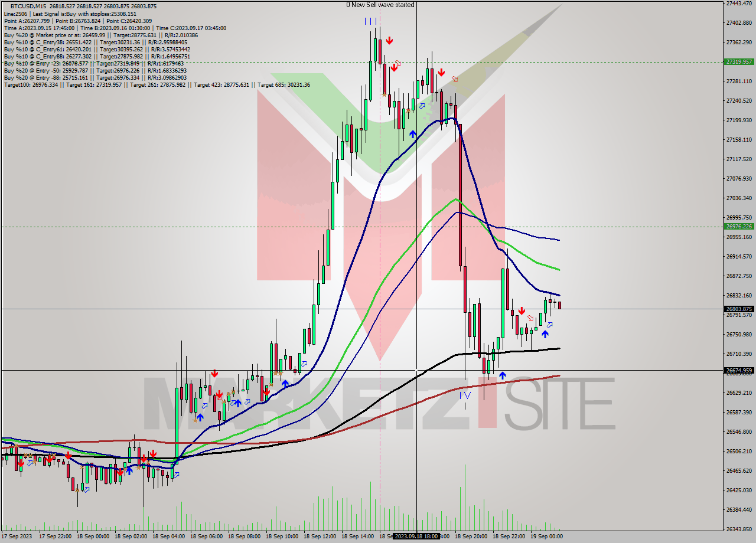The height and width of the screenshot is (543, 756).
Task: Click the '18 Sep 22:00' time axis label
Action: coord(509,537)
